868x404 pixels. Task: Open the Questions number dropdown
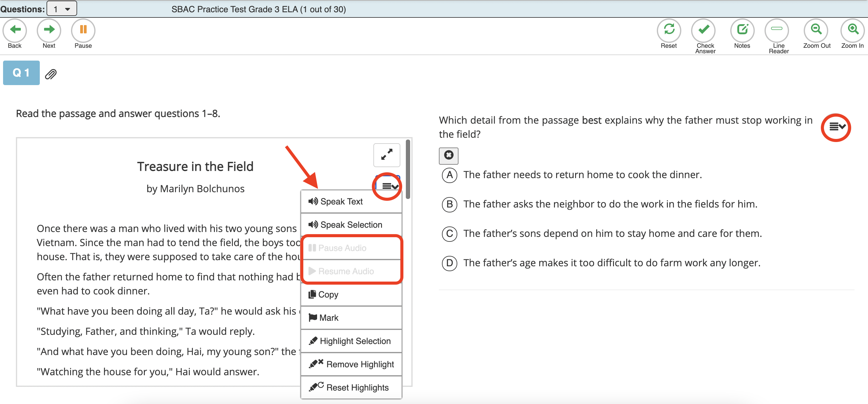(x=62, y=9)
